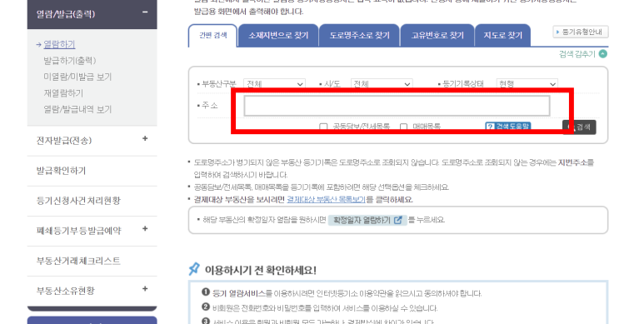Expand the 폐쇄등기부등발급예약 plus icon
Viewport: 644px width, 324px height.
point(145,229)
